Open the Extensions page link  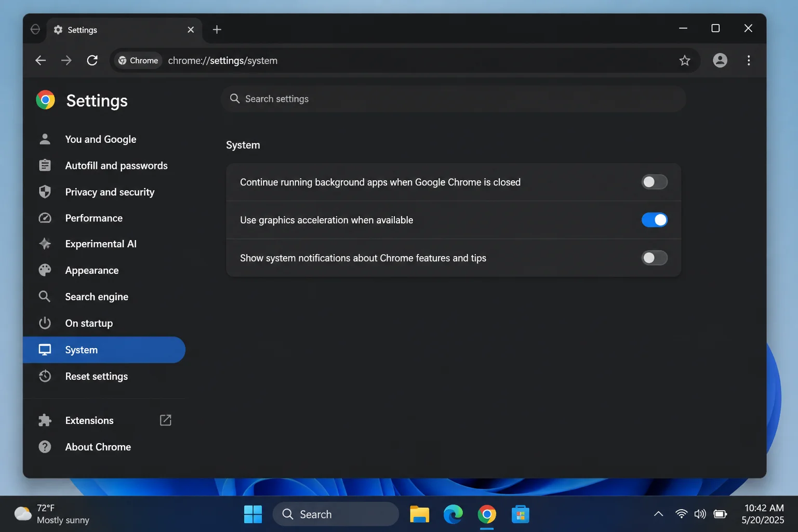click(104, 420)
